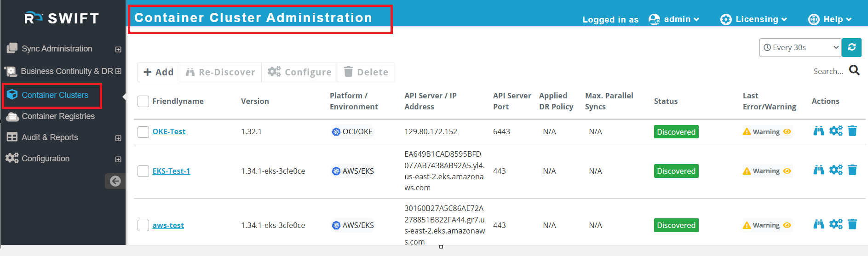Select Container Clusters in sidebar

pos(55,95)
